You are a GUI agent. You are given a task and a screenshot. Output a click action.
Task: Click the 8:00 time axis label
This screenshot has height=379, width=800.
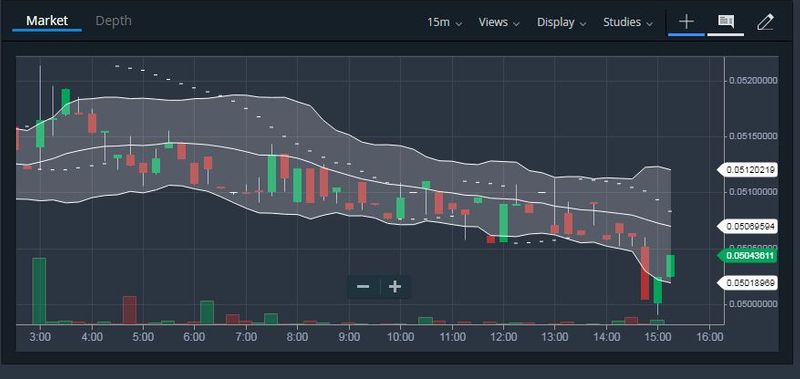[297, 337]
